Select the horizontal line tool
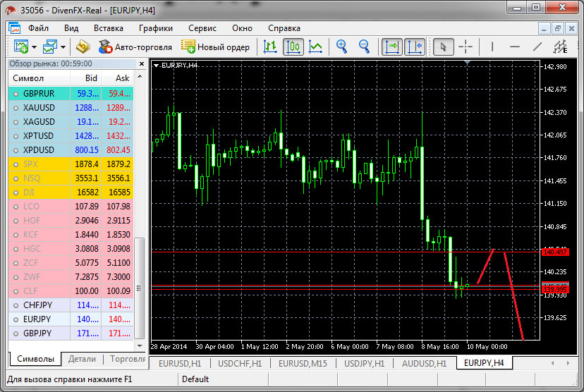584x392 pixels. 515,47
